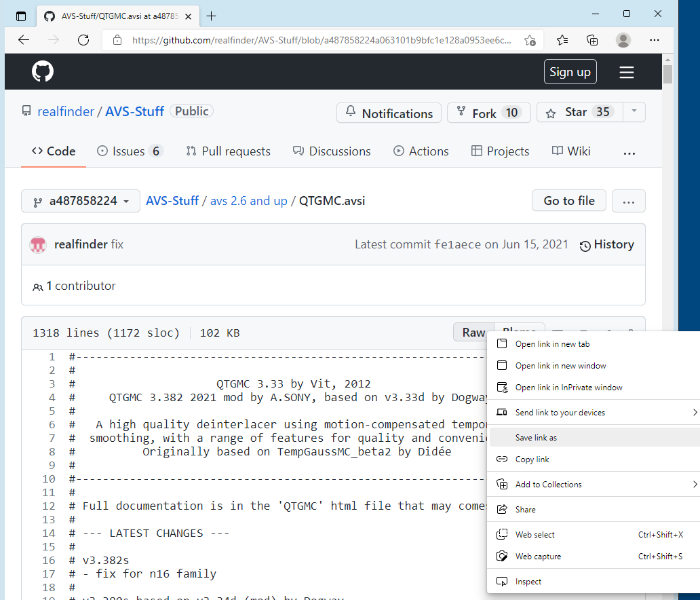The height and width of the screenshot is (600, 700).
Task: Choose Open link in InPrivate window
Action: click(x=594, y=388)
